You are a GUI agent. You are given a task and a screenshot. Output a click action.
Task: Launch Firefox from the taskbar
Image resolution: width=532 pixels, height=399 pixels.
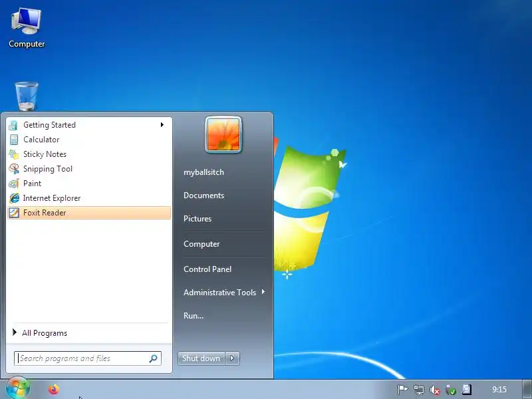tap(54, 390)
